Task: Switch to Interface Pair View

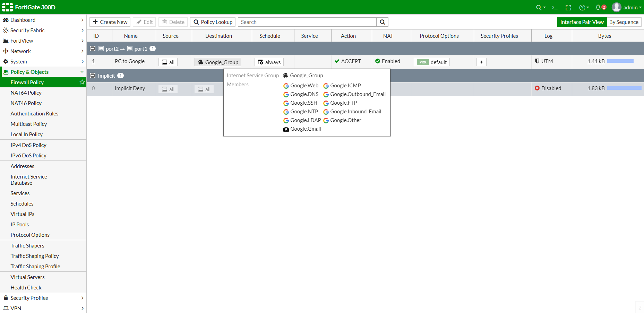Action: [x=582, y=22]
